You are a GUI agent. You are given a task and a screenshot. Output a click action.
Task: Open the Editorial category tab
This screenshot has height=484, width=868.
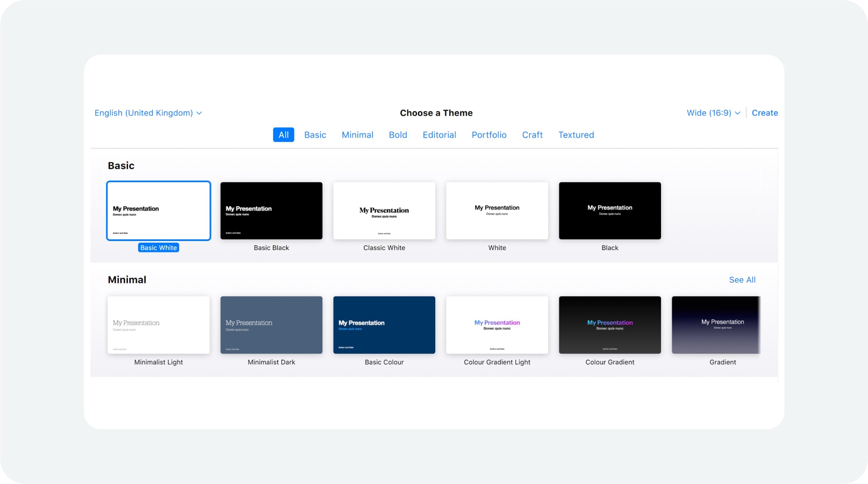439,135
